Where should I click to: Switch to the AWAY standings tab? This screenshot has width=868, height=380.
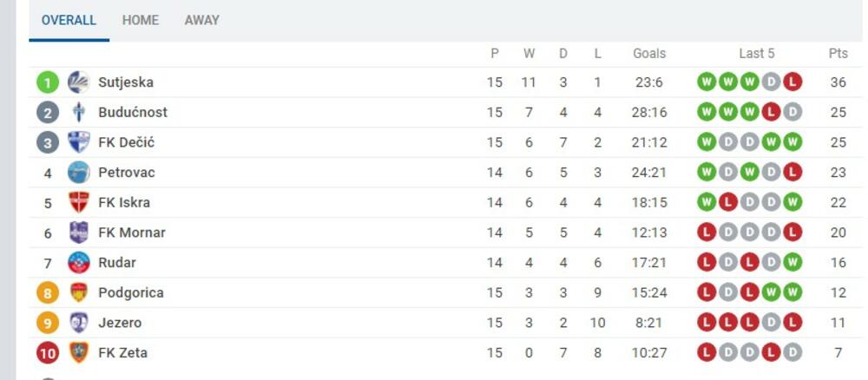pyautogui.click(x=201, y=20)
